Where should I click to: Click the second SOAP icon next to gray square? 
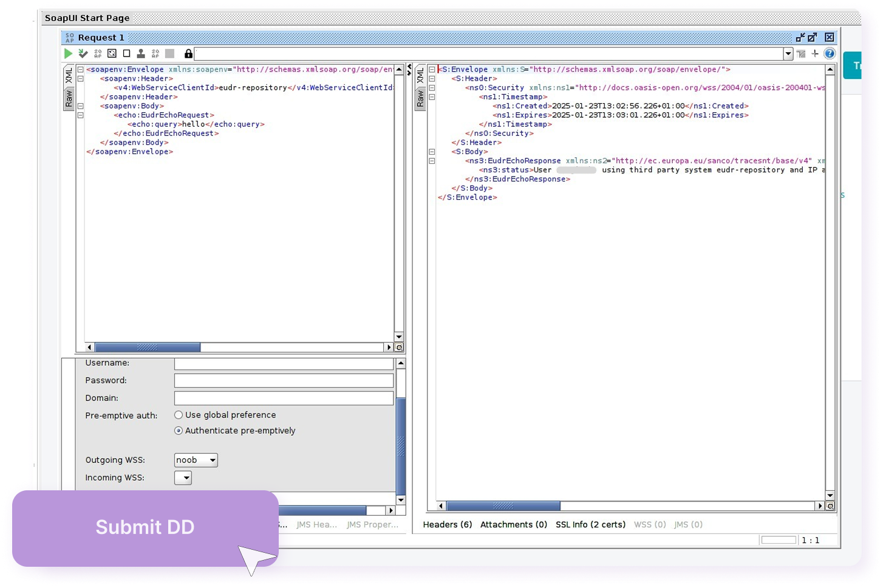click(x=155, y=53)
